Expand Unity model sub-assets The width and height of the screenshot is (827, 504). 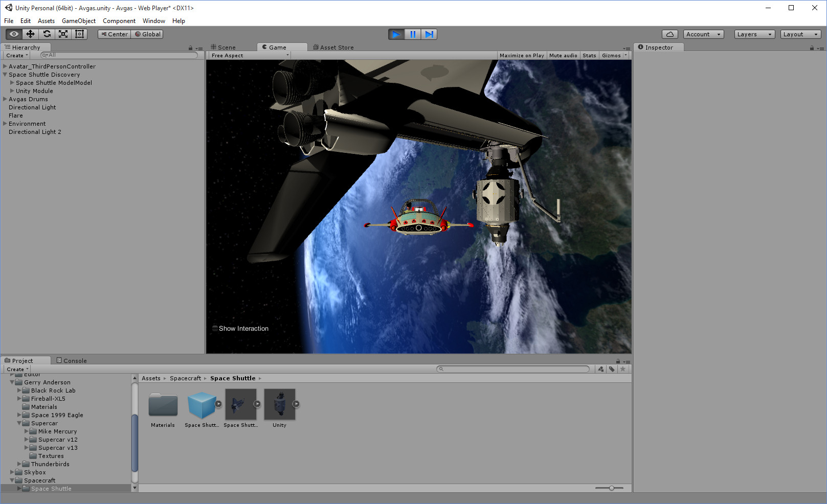pos(296,404)
